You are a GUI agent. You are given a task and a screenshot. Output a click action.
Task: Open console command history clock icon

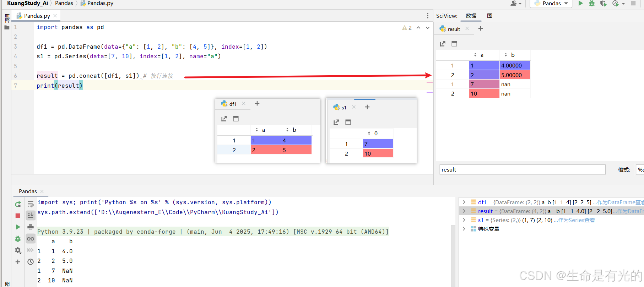31,262
